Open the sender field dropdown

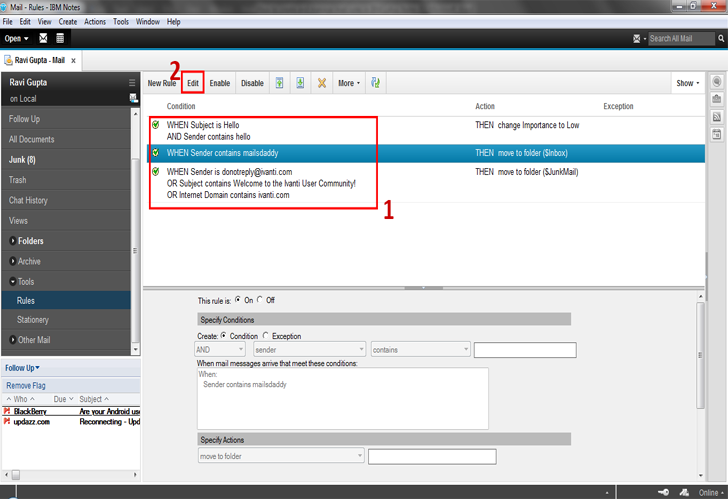(x=309, y=350)
